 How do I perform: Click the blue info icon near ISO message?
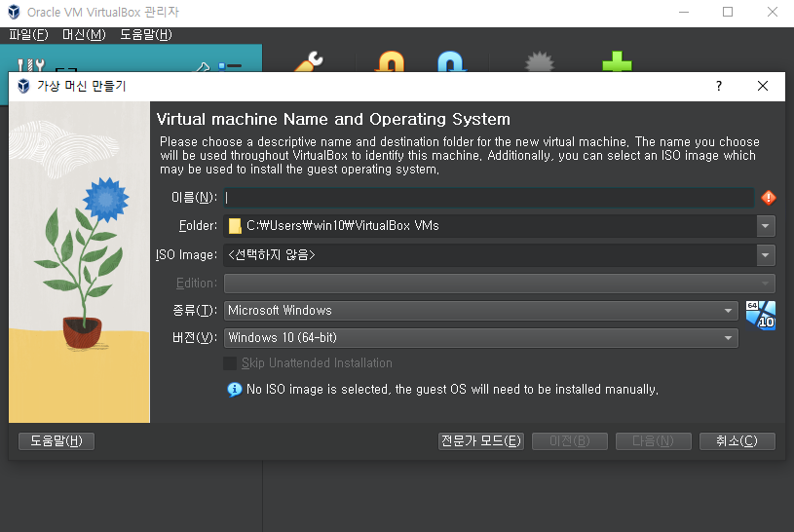pos(234,389)
